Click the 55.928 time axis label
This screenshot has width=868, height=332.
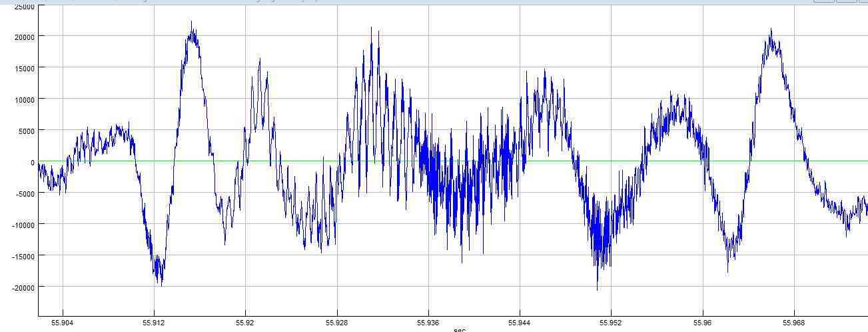[336, 322]
